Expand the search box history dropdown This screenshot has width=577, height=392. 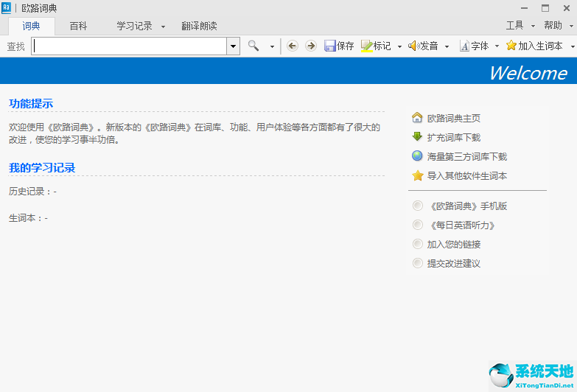[x=234, y=46]
